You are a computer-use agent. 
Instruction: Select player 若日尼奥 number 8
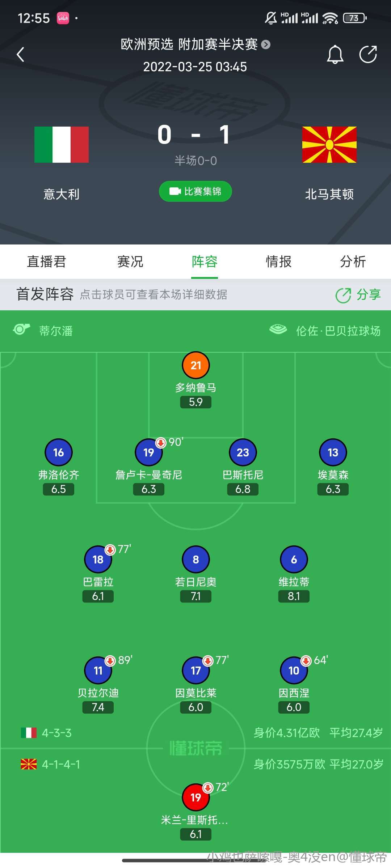(196, 559)
